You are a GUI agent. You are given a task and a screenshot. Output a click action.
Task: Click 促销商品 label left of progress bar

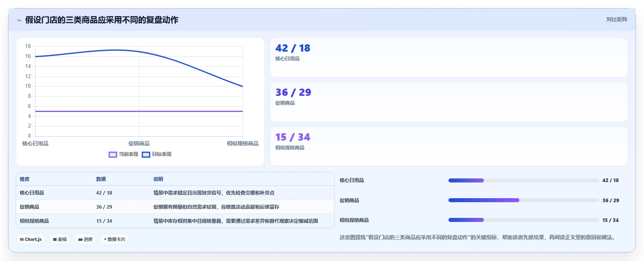pyautogui.click(x=349, y=201)
